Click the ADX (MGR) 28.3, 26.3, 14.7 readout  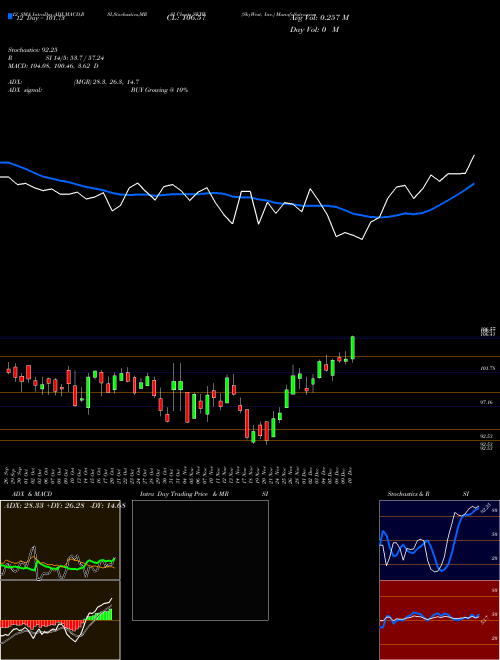coord(74,82)
